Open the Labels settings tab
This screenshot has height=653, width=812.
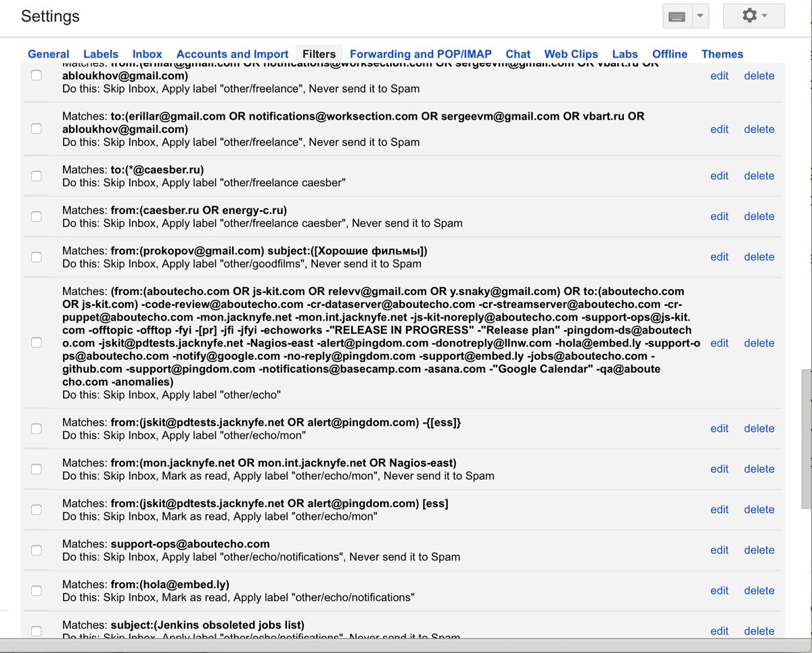click(x=101, y=54)
